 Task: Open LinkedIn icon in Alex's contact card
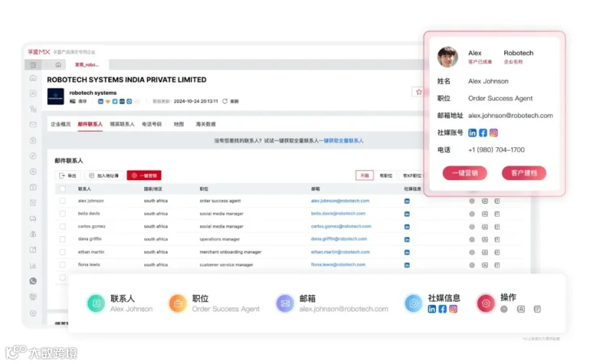pos(472,133)
